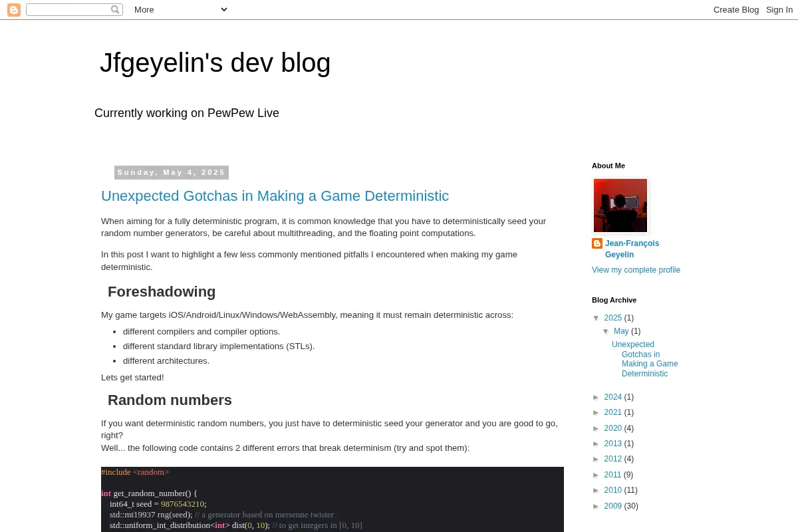
Task: Click View my complete profile
Action: (x=636, y=270)
